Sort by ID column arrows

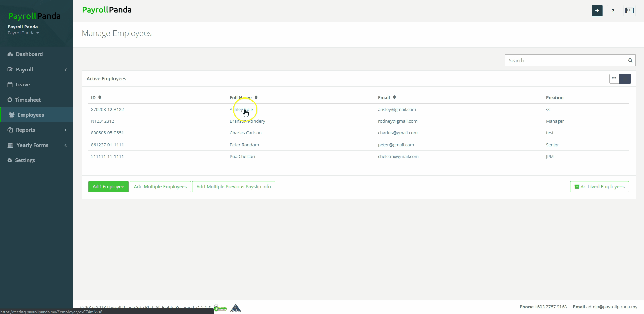[x=100, y=97]
